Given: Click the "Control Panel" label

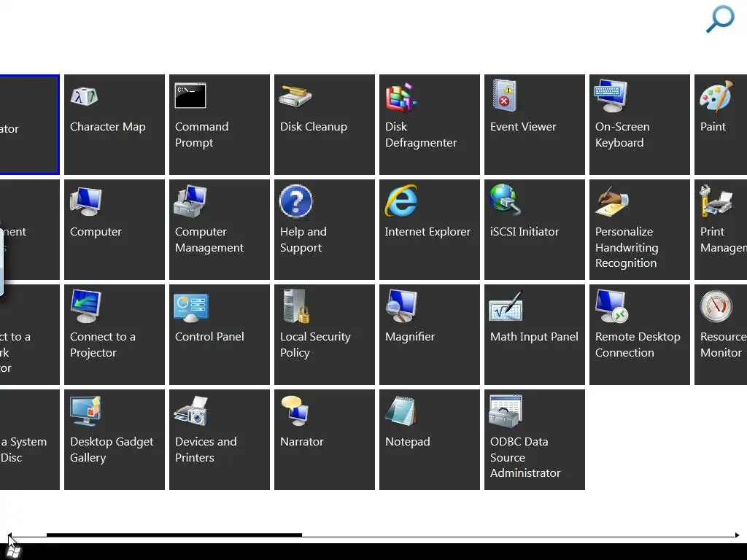Looking at the screenshot, I should pos(209,337).
